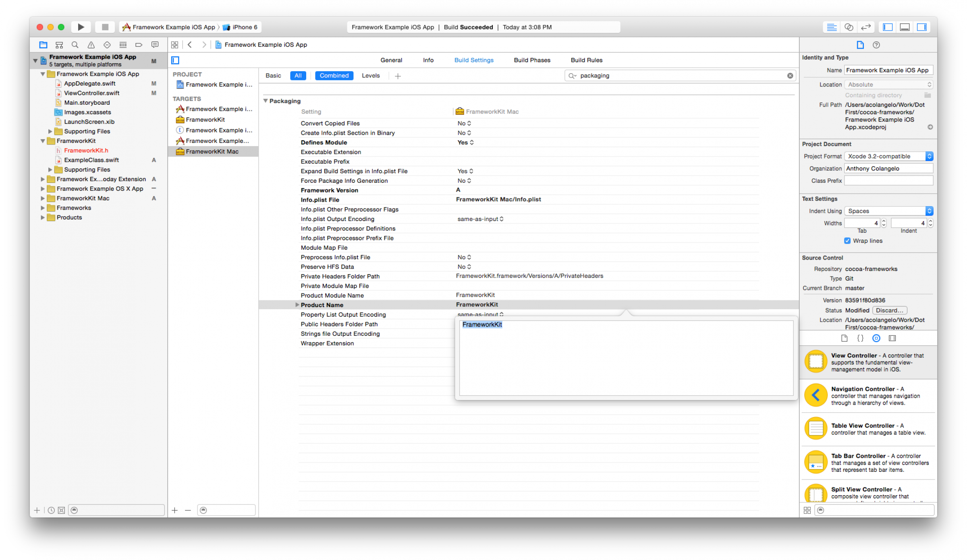Open the Breakpoint navigator icon

click(139, 45)
